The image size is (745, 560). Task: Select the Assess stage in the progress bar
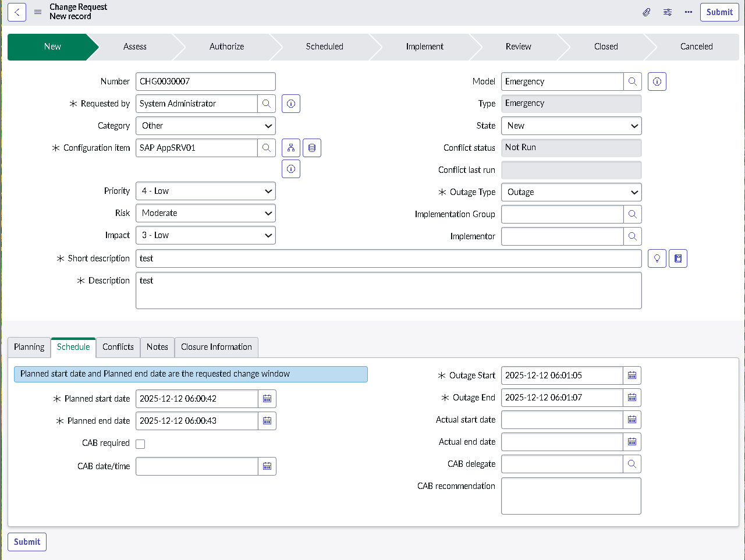tap(135, 47)
